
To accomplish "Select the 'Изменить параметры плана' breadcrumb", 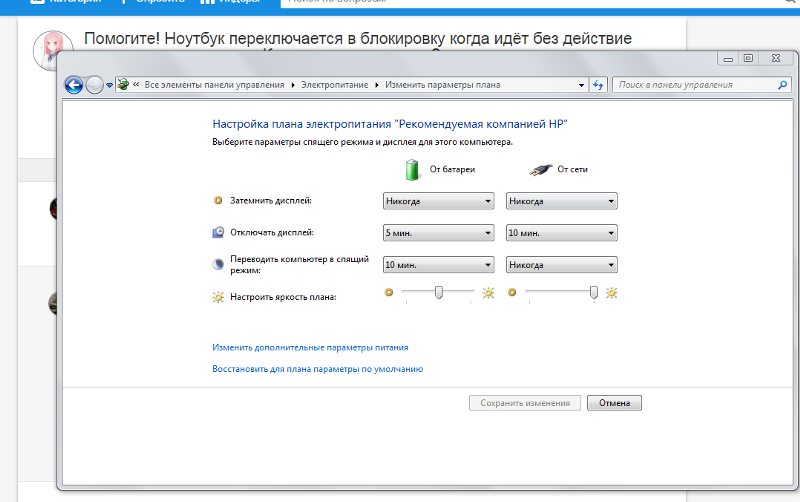I will pyautogui.click(x=442, y=85).
